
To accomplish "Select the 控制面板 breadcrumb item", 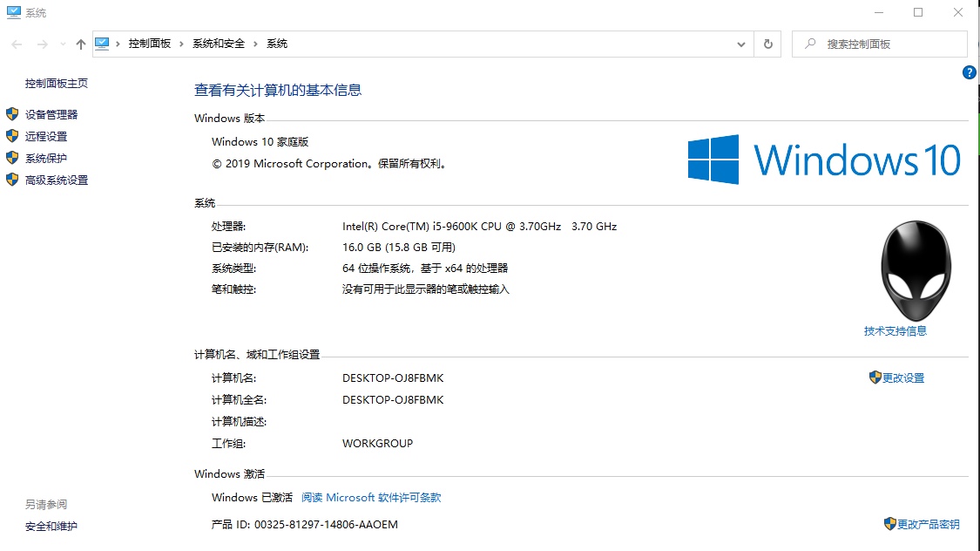I will tap(150, 44).
